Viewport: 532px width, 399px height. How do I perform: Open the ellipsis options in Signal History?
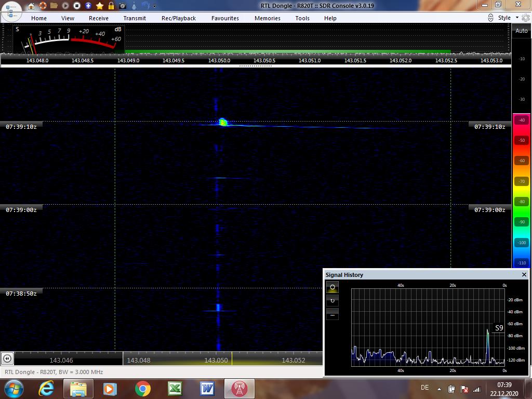tap(332, 315)
